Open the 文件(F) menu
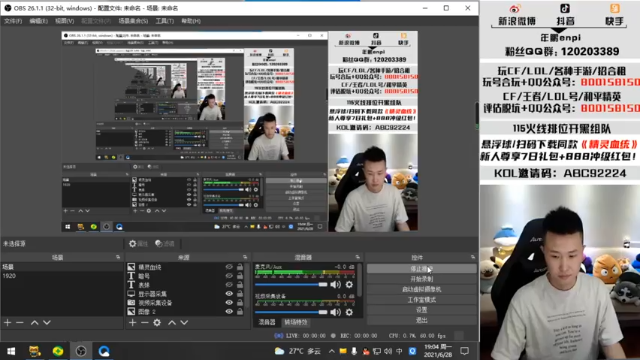The image size is (640, 360). coord(13,21)
